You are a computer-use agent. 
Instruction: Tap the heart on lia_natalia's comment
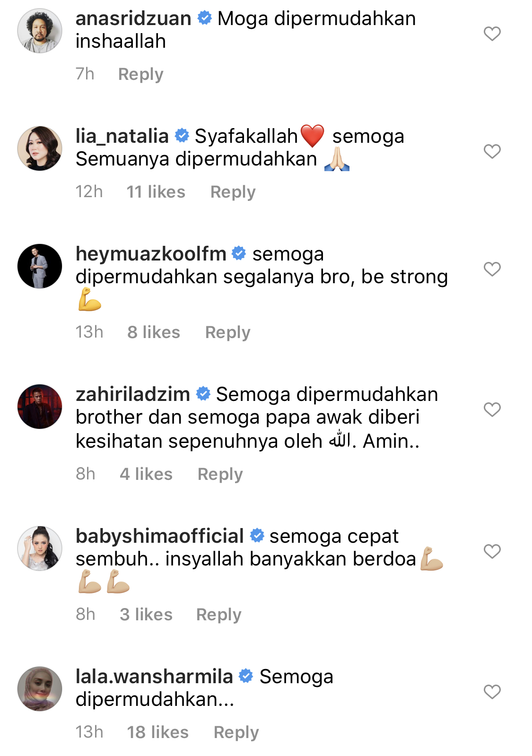point(492,151)
